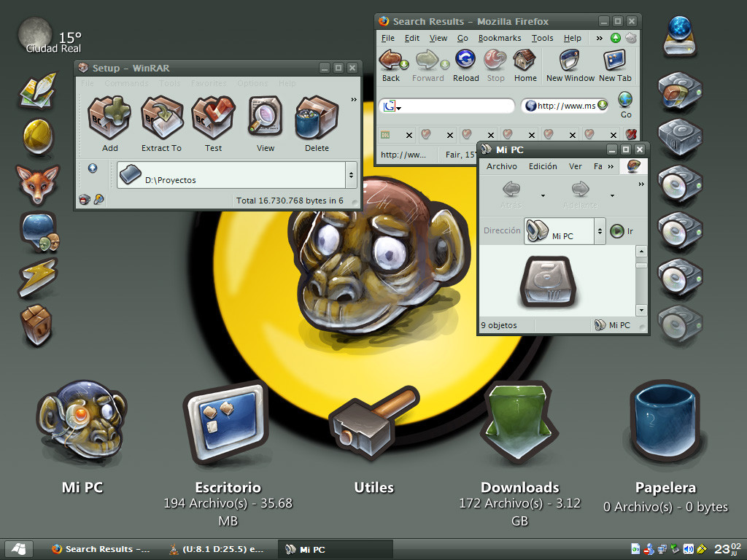Select the hard drive icon in Mi PC window
This screenshot has width=747, height=560.
tap(548, 281)
